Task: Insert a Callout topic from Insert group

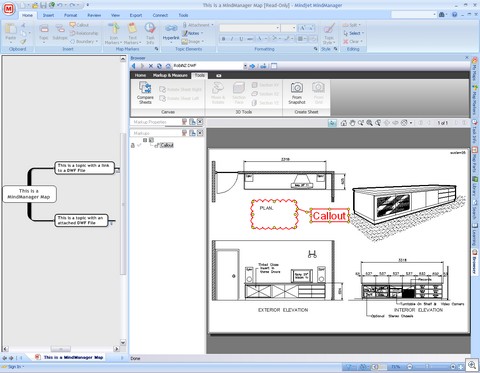Action: coord(79,25)
